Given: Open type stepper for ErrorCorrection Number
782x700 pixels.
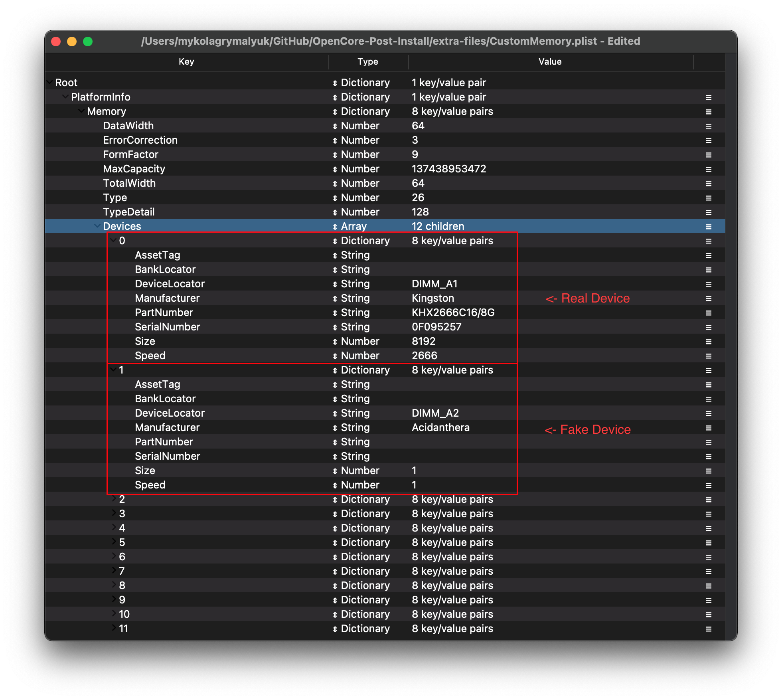Looking at the screenshot, I should [x=335, y=140].
